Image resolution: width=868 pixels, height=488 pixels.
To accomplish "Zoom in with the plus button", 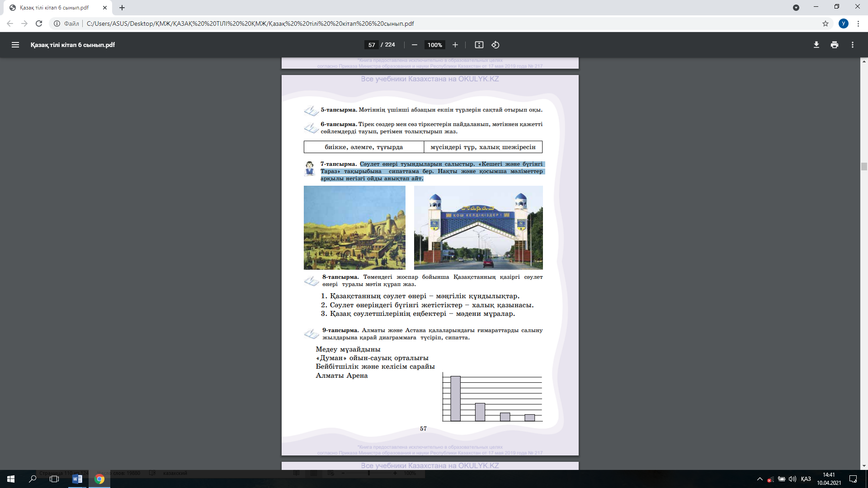I will point(455,45).
